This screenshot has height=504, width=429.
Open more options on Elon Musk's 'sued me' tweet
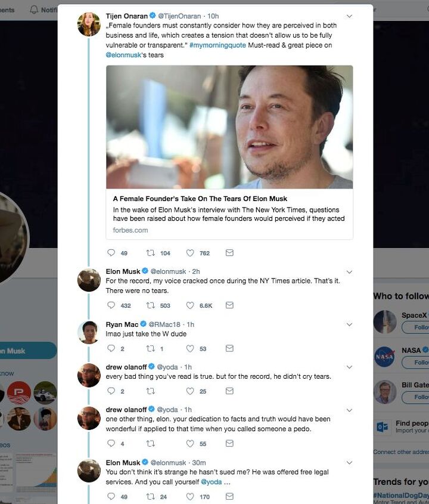coord(349,462)
